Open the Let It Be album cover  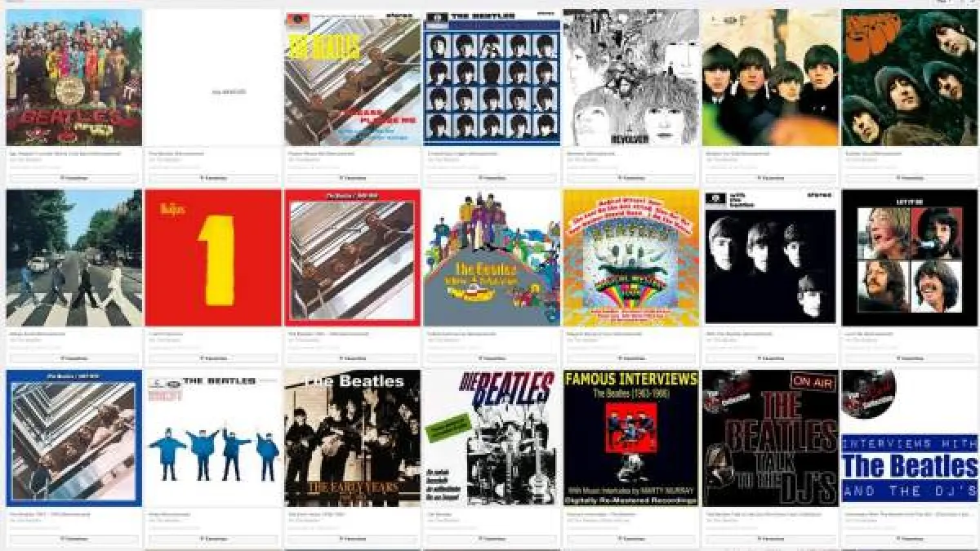point(910,258)
